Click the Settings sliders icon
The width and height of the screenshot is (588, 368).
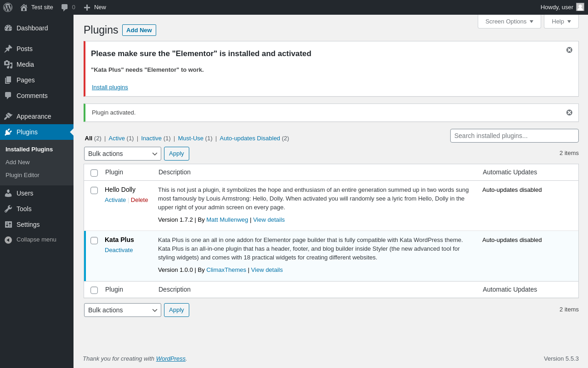[x=8, y=224]
